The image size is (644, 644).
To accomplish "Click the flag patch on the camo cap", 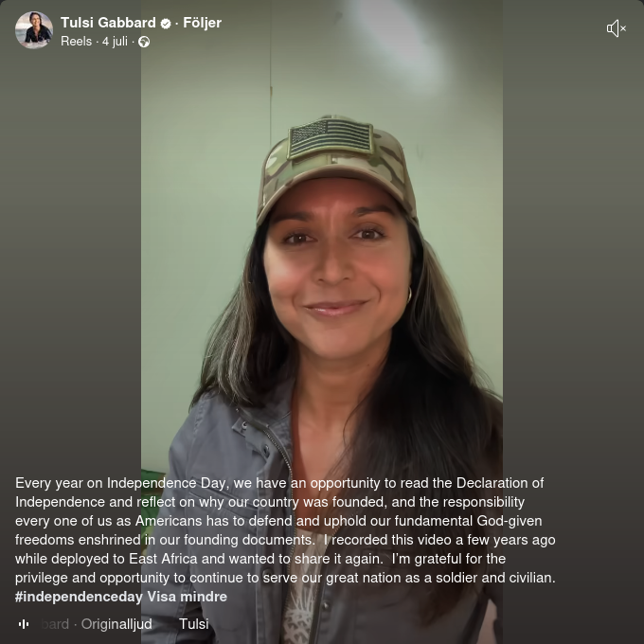I will click(x=331, y=139).
